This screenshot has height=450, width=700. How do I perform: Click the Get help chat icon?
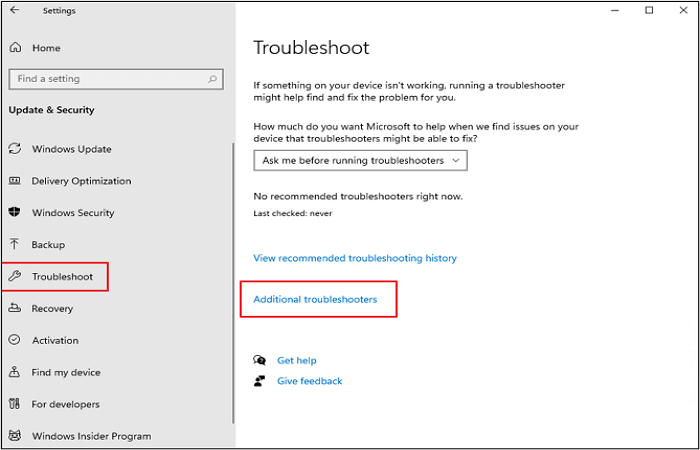tap(260, 360)
